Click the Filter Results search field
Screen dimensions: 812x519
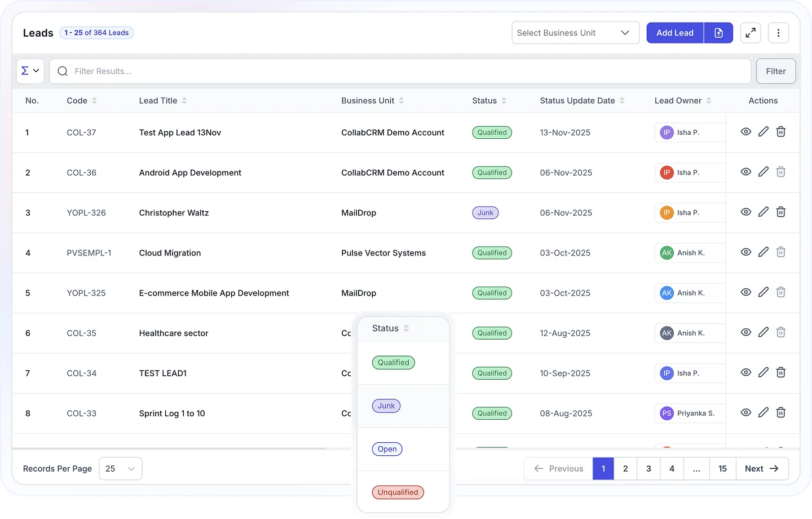coord(400,71)
